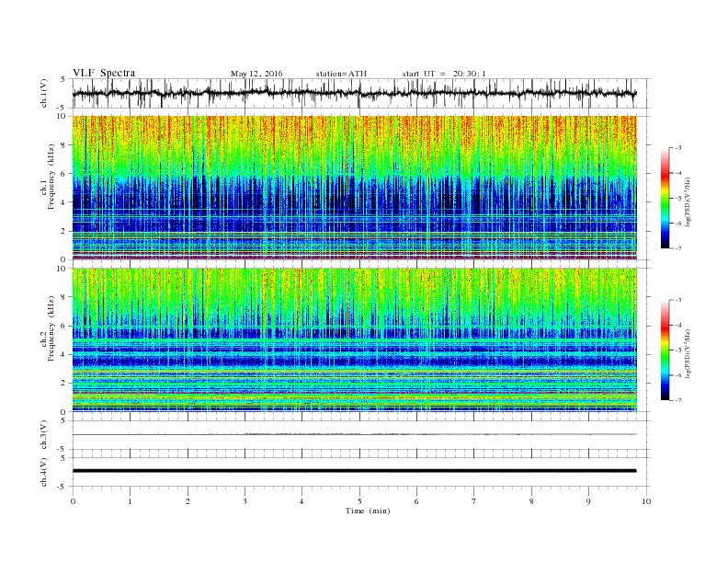Image resolution: width=728 pixels, height=563 pixels.
Task: Click the "4" tick on the time axis
Action: (x=302, y=501)
